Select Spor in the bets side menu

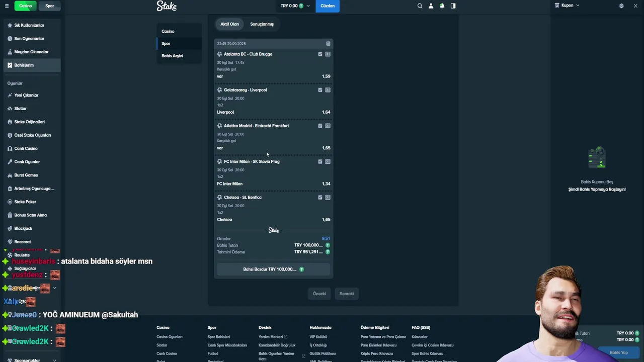[179, 44]
